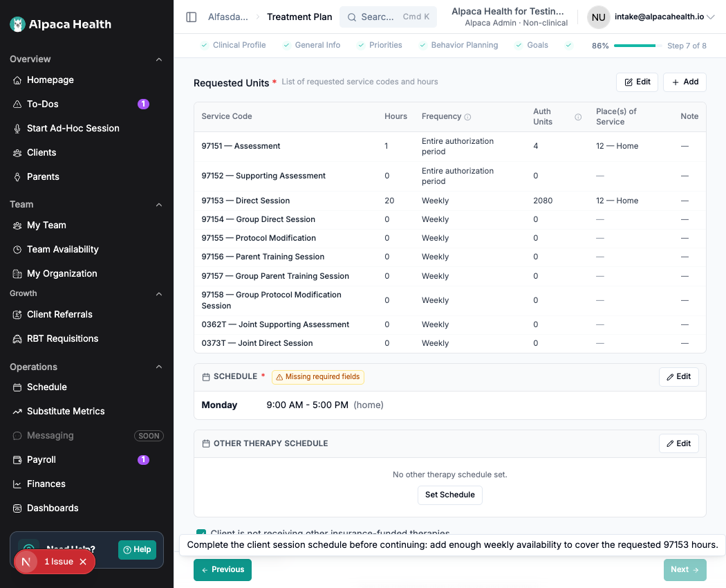The height and width of the screenshot is (588, 726).
Task: Open the Help button
Action: [x=137, y=549]
